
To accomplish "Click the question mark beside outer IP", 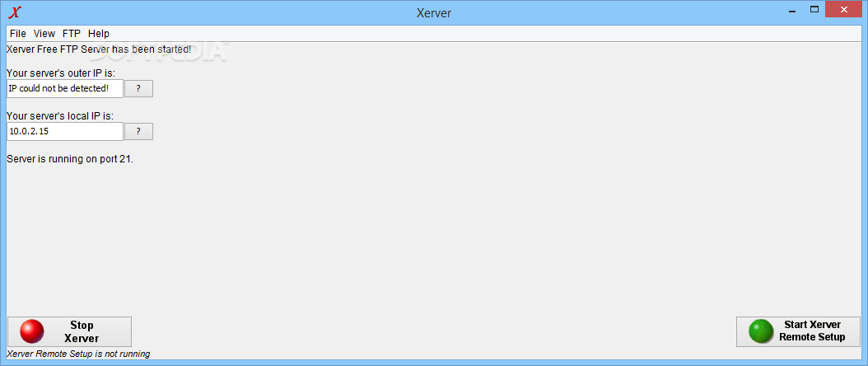I will 138,88.
